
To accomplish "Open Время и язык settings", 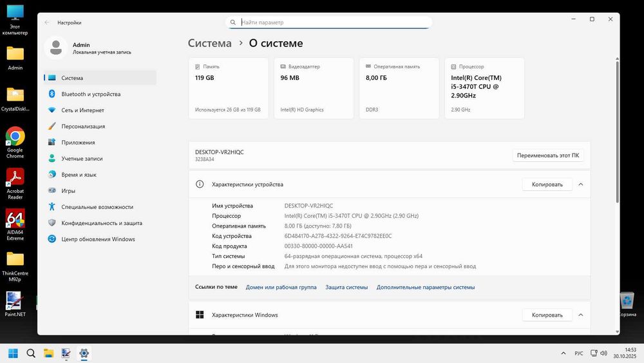I will (x=79, y=175).
